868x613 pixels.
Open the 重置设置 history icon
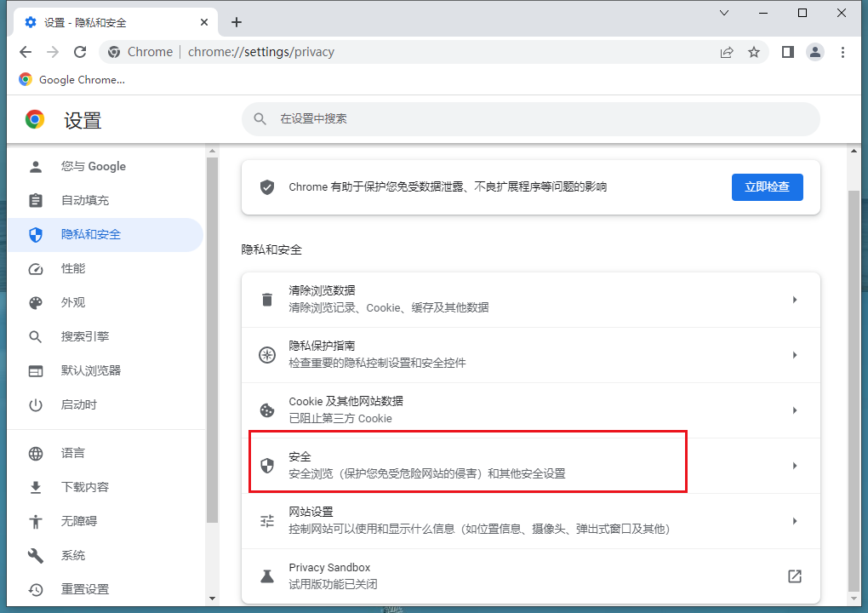point(35,589)
